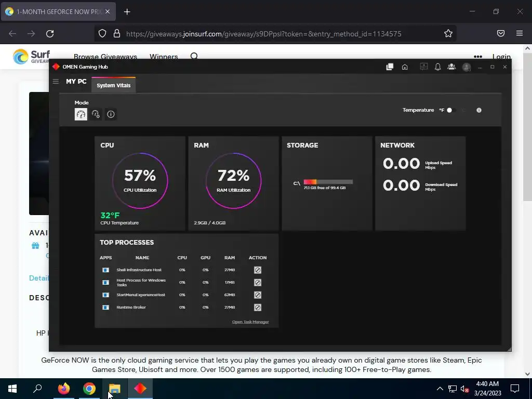The image size is (532, 399).
Task: Save page to Pocket icon
Action: (x=501, y=33)
